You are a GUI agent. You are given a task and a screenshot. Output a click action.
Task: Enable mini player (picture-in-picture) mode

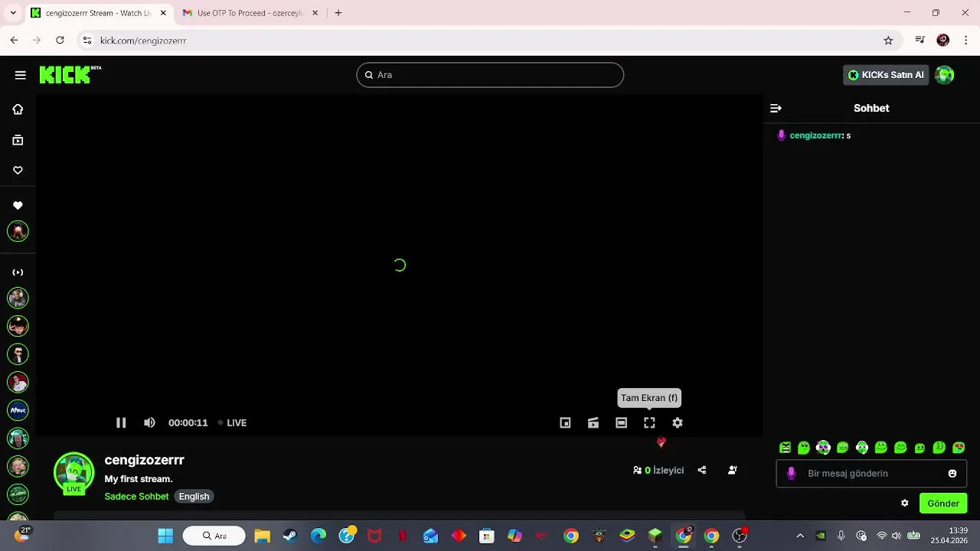(565, 422)
